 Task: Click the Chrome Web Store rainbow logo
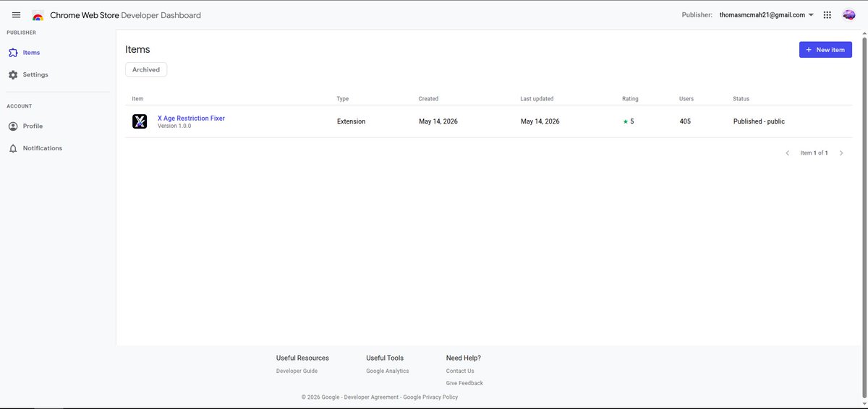pos(38,15)
